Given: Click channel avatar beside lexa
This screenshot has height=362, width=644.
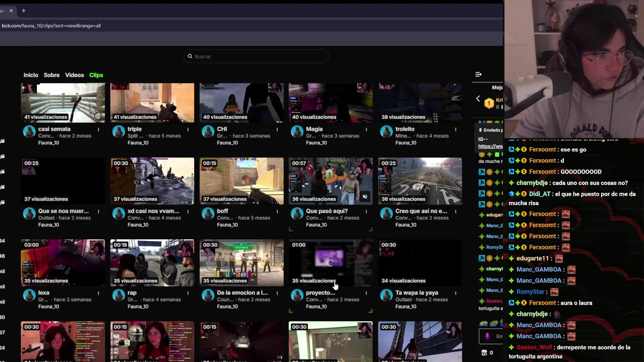Looking at the screenshot, I should (x=29, y=295).
